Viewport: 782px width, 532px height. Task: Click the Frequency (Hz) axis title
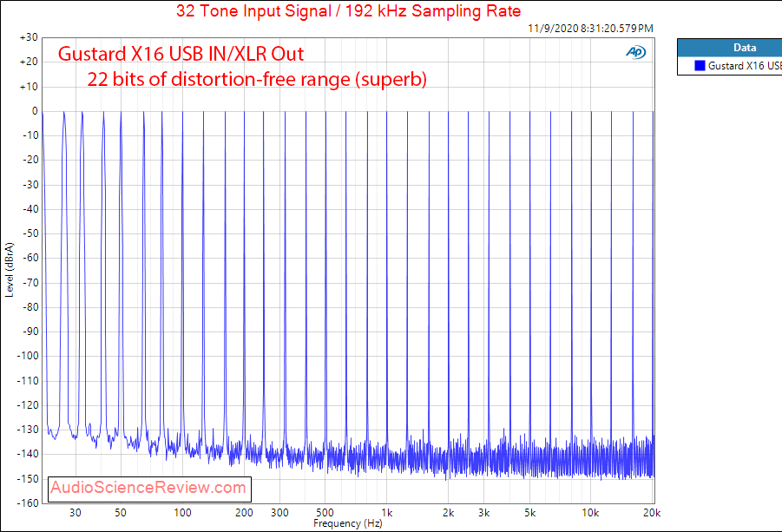click(x=348, y=523)
